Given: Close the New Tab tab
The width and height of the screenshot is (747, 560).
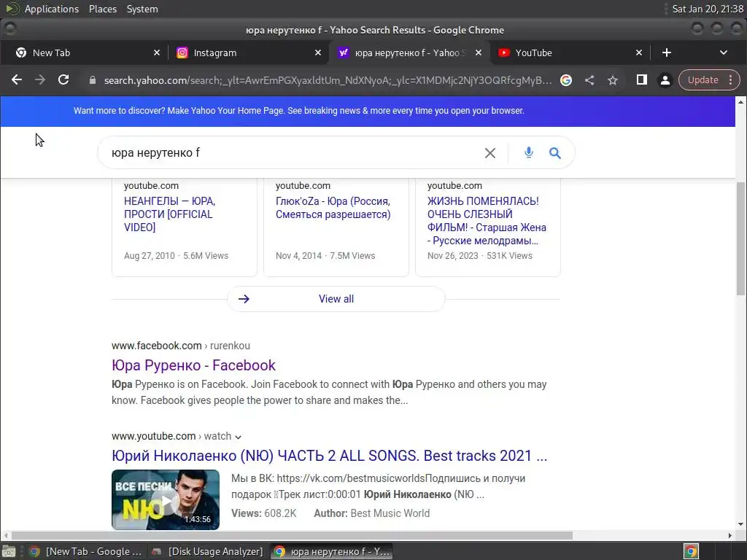Looking at the screenshot, I should tap(157, 52).
